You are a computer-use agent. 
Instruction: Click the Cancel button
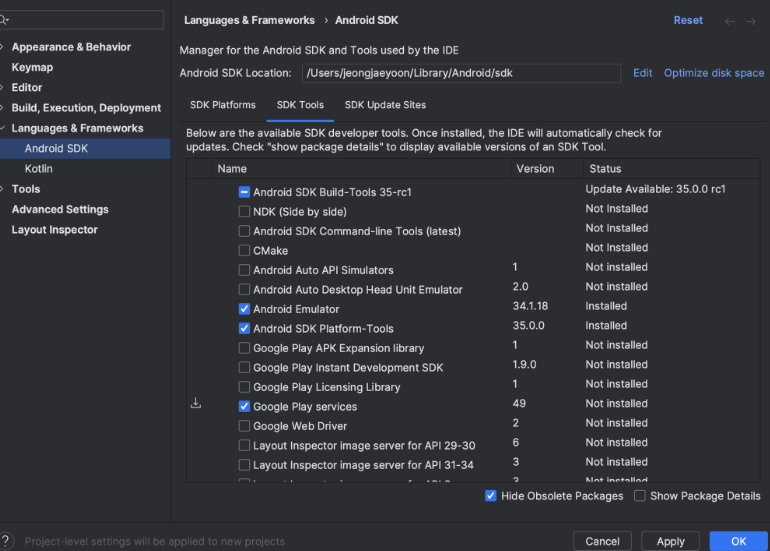(602, 541)
